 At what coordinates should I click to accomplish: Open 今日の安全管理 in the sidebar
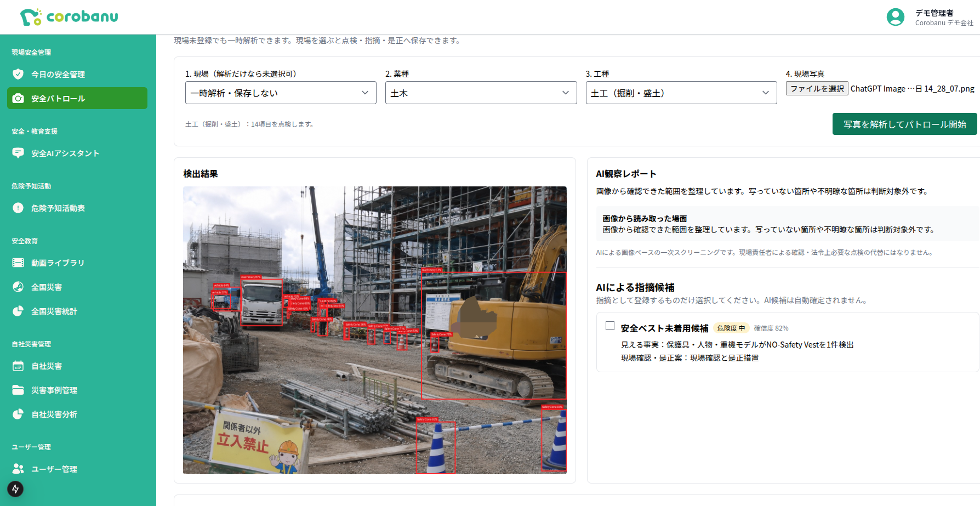pos(77,74)
